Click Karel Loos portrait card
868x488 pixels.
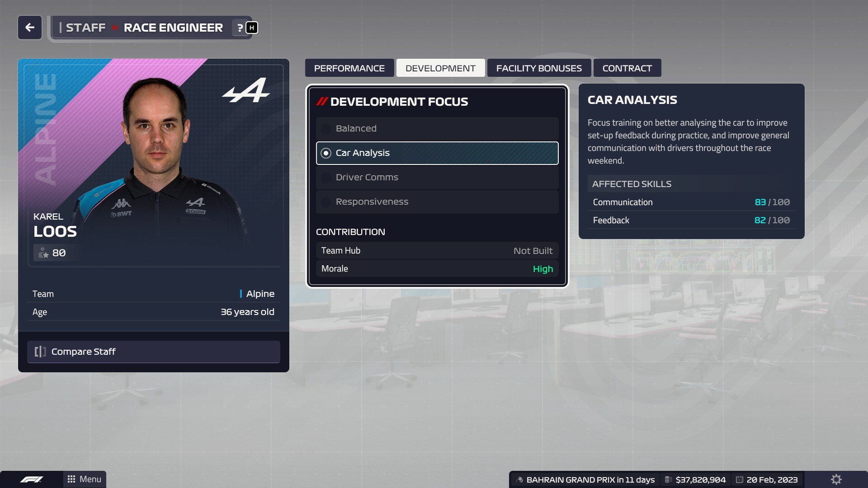point(154,163)
